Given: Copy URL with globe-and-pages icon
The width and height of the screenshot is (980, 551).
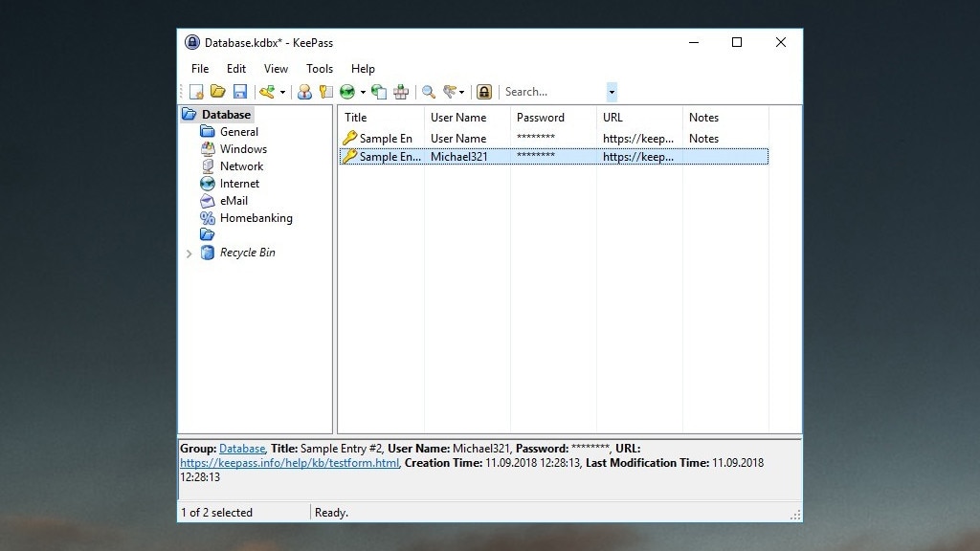Looking at the screenshot, I should click(379, 92).
